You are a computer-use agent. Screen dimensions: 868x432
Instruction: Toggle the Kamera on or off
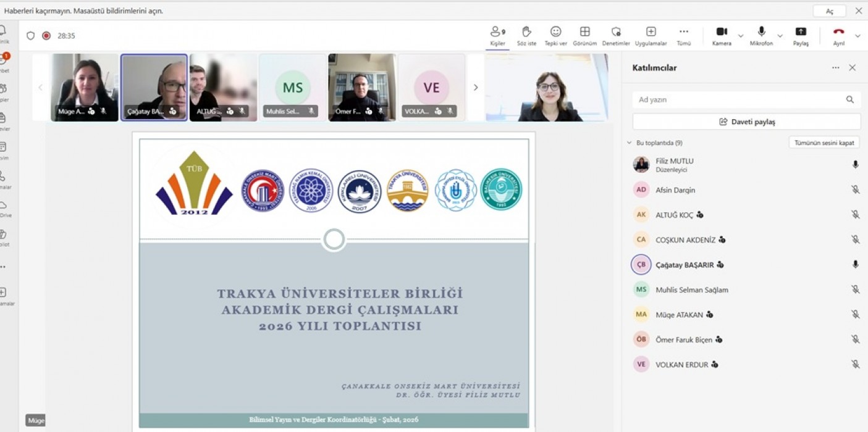(x=721, y=32)
